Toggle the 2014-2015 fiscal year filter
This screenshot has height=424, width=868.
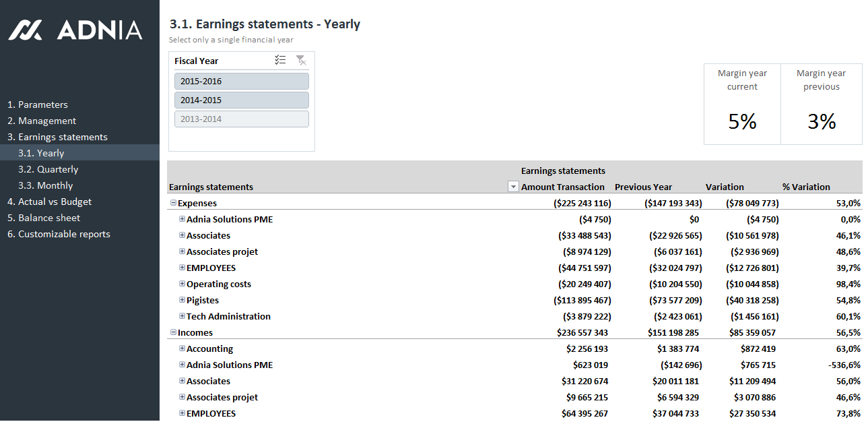241,100
